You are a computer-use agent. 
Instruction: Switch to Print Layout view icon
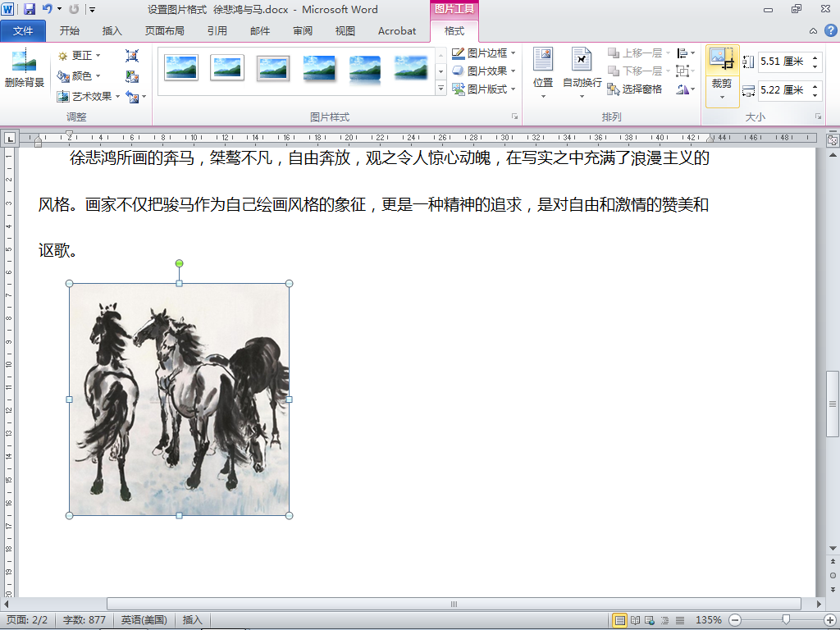click(x=619, y=620)
